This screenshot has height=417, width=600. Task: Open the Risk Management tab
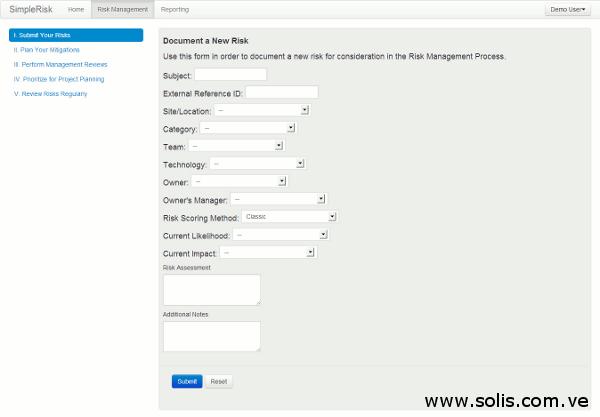(x=122, y=9)
